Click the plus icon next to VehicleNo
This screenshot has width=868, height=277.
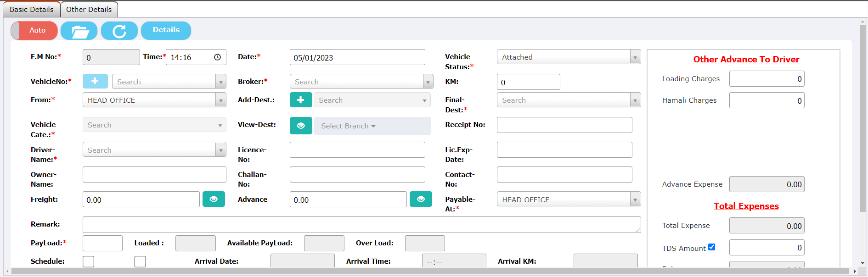(95, 81)
